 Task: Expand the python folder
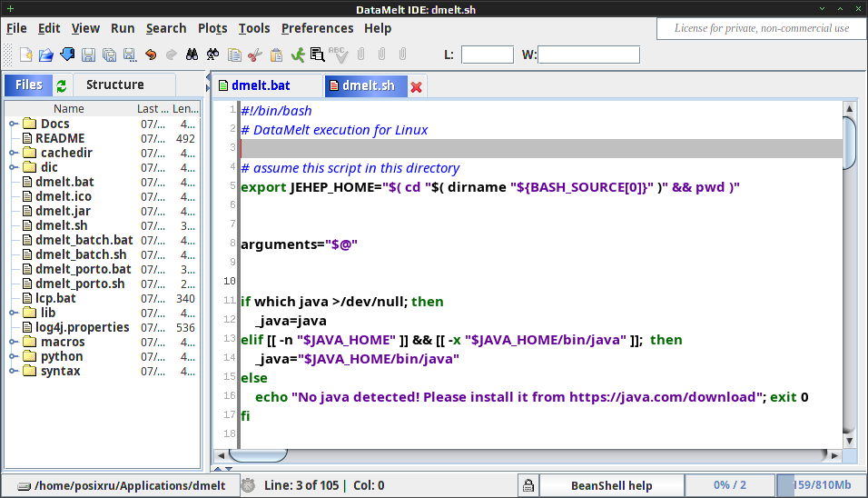click(13, 356)
